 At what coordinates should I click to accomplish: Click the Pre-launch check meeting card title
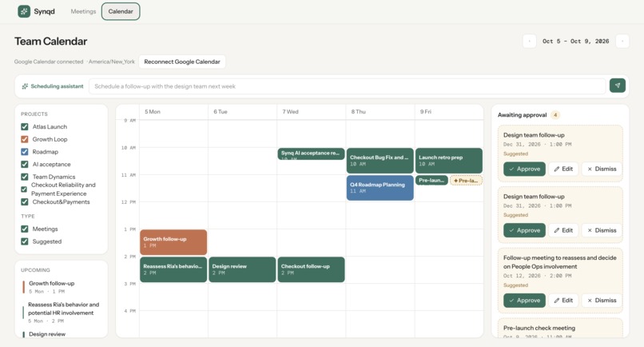(539, 328)
